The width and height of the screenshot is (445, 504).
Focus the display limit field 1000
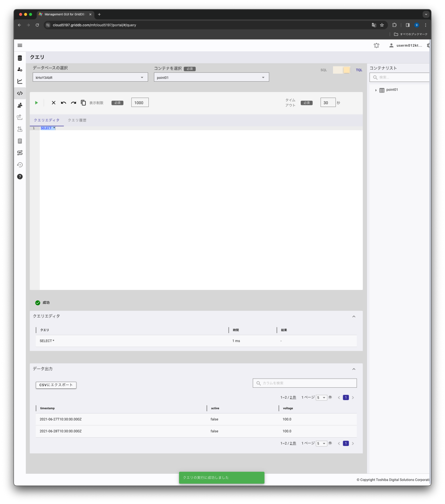140,102
